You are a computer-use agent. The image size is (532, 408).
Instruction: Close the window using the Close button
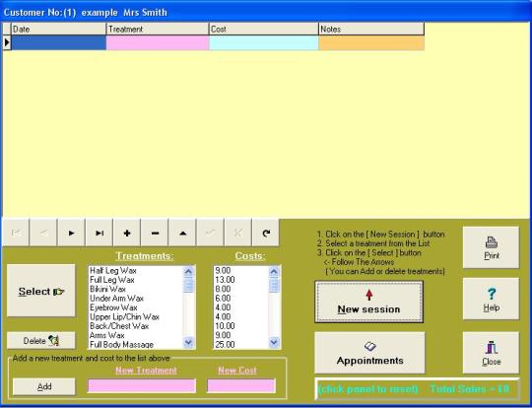tap(491, 353)
